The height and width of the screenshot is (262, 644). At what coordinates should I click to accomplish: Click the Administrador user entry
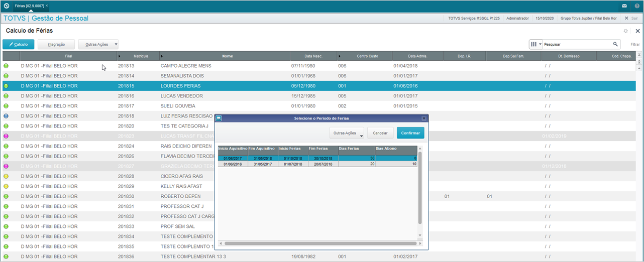(x=517, y=18)
